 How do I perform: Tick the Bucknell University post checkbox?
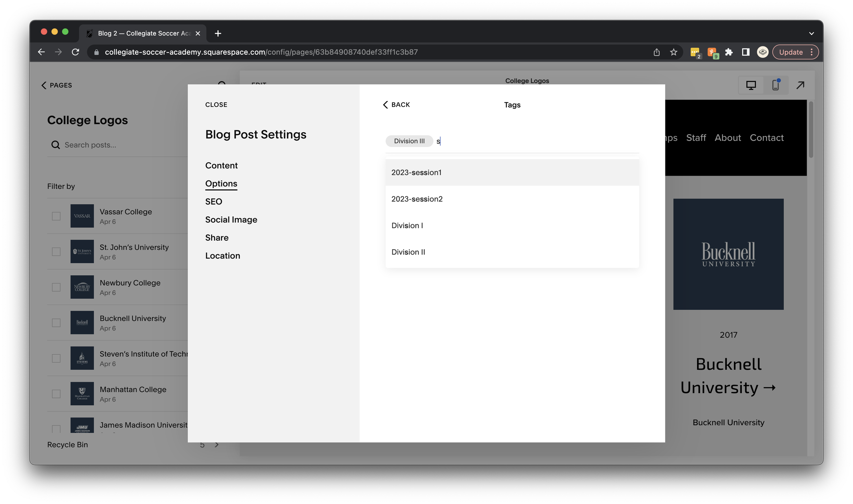56,323
